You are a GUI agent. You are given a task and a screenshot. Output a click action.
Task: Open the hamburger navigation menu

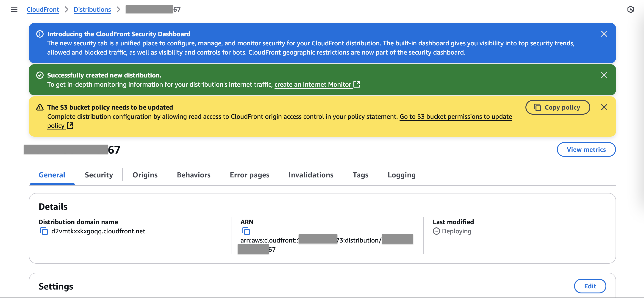click(x=14, y=9)
